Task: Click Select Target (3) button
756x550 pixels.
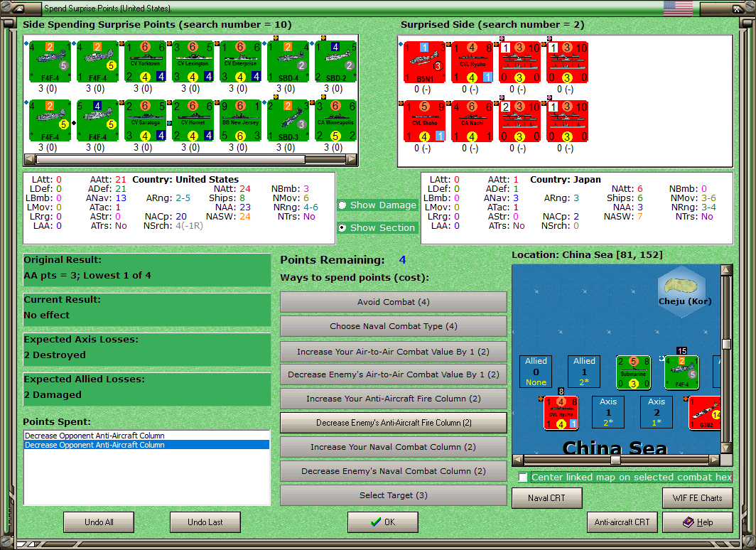Action: 394,495
